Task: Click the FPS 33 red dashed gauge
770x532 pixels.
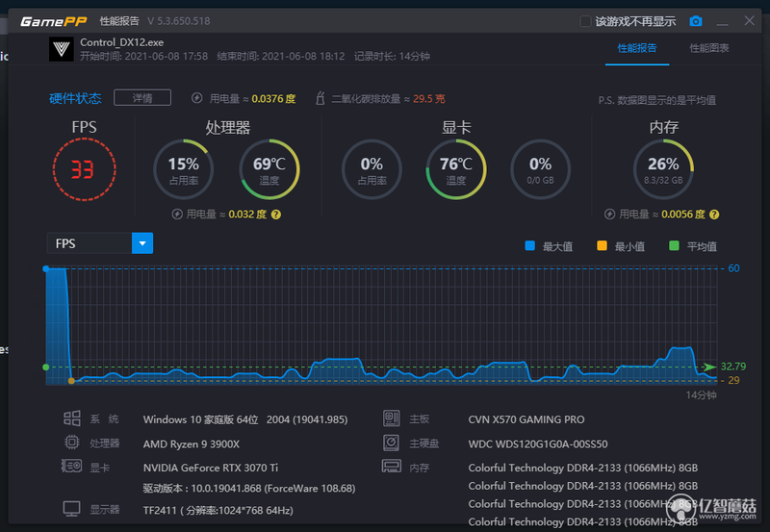Action: [84, 169]
